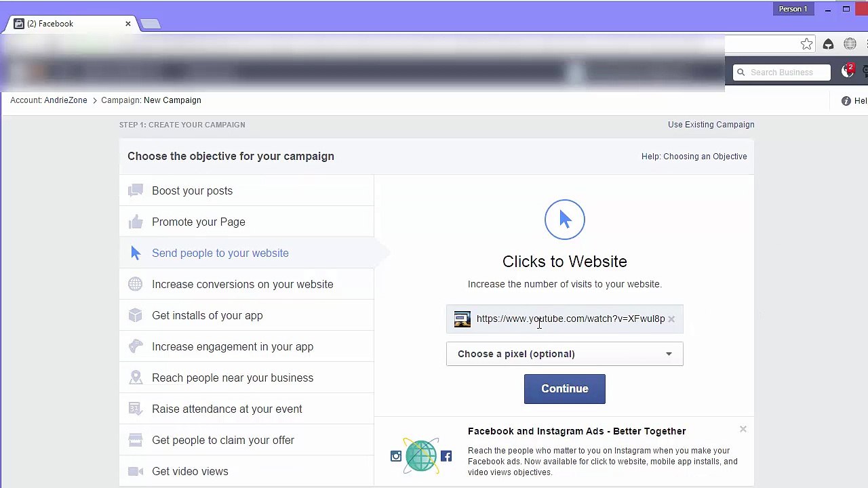Select Get video views objective

(246, 471)
